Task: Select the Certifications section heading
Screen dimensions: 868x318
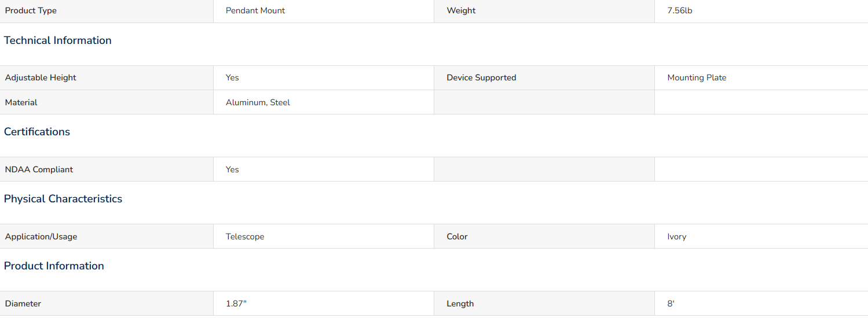Action: (37, 132)
